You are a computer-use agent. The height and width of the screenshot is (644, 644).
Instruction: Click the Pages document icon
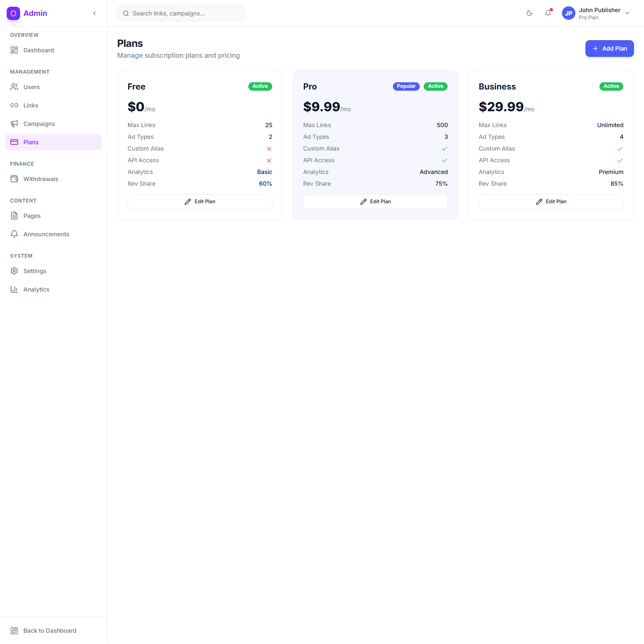(14, 216)
